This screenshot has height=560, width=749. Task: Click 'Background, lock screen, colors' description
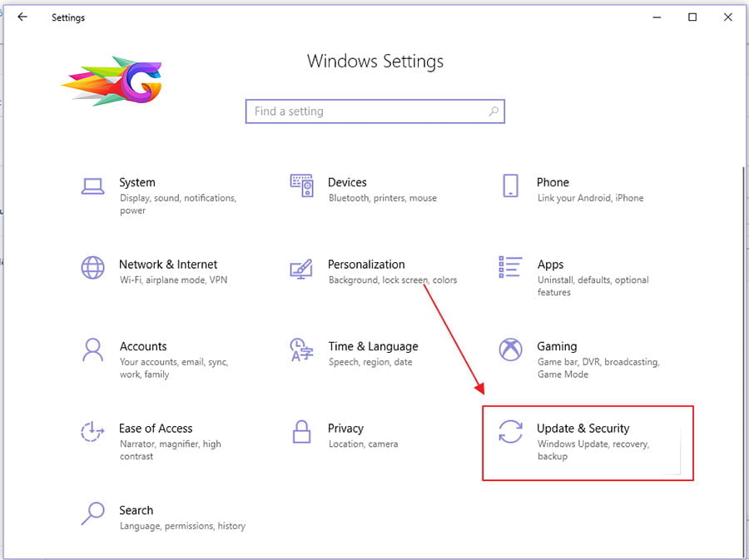(393, 280)
